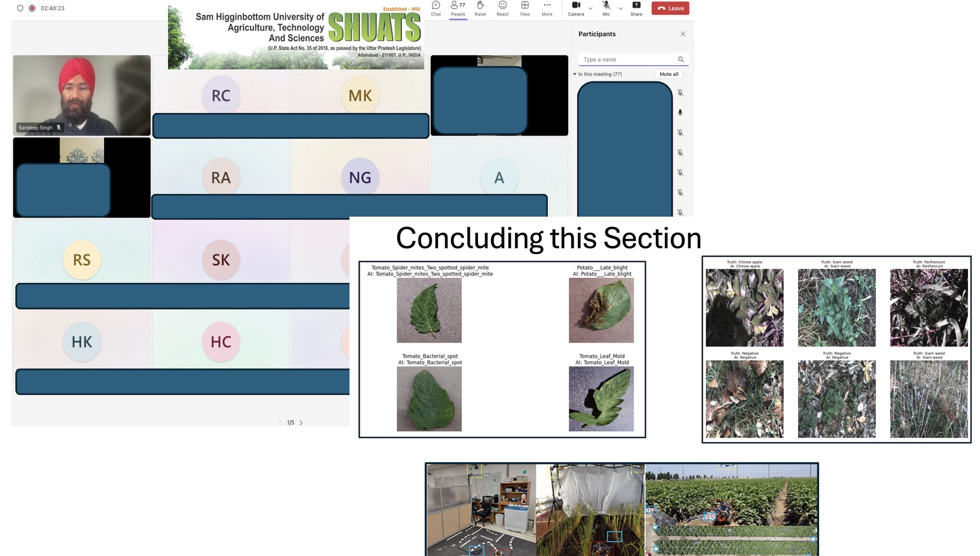The image size is (980, 556).
Task: Open the Chat panel
Action: pyautogui.click(x=435, y=8)
